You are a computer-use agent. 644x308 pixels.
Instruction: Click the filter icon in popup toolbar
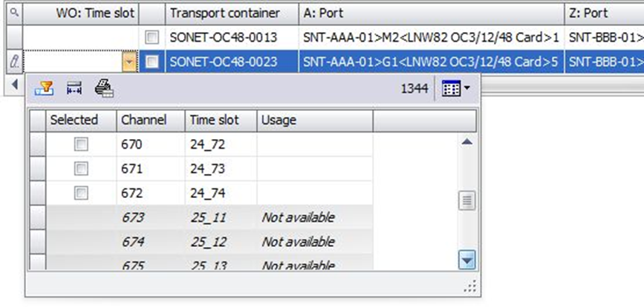tap(44, 88)
